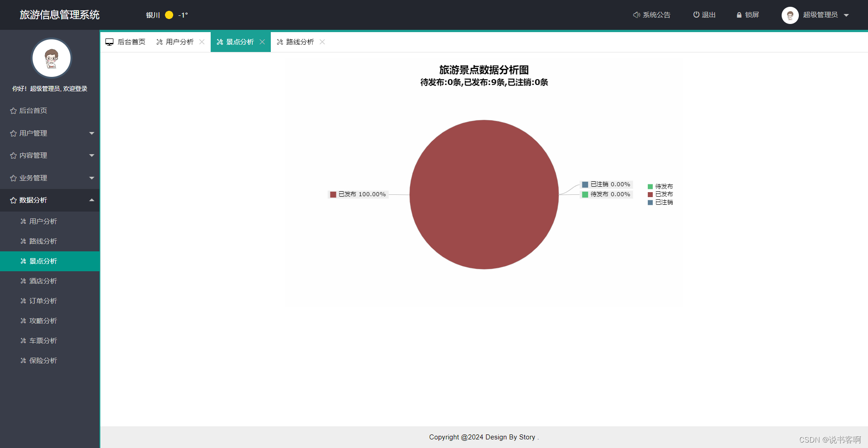The image size is (868, 448).
Task: Click tools icon next to 订单分析
Action: point(23,301)
